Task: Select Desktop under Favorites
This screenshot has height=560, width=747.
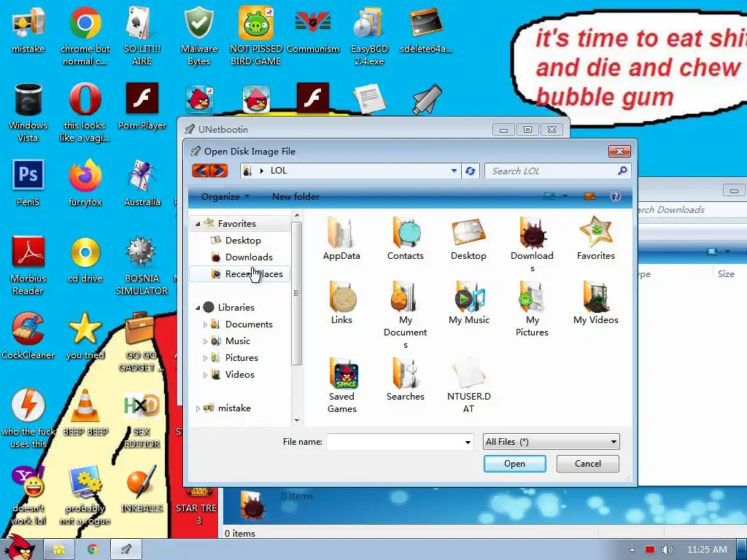Action: point(242,241)
